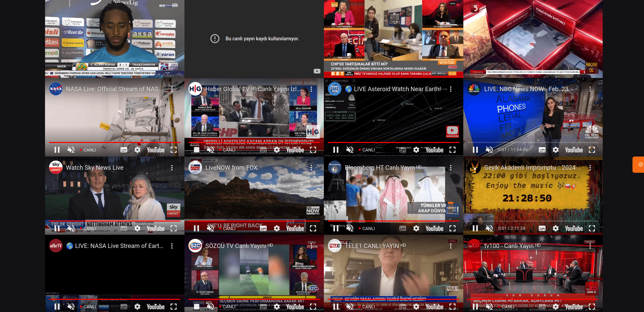644x312 pixels.
Task: Open 'LiveNOW from FOX' title link
Action: [231, 168]
